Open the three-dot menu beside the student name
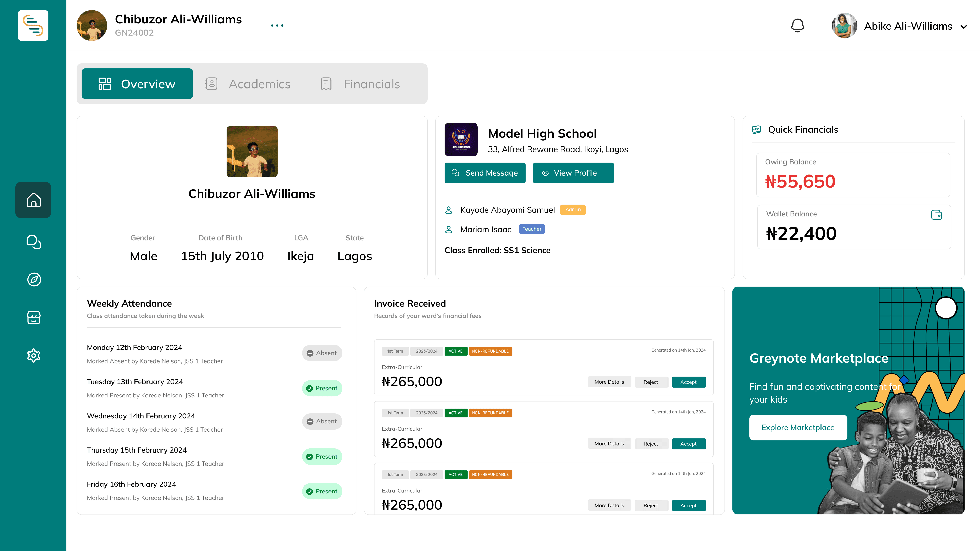 (x=277, y=26)
